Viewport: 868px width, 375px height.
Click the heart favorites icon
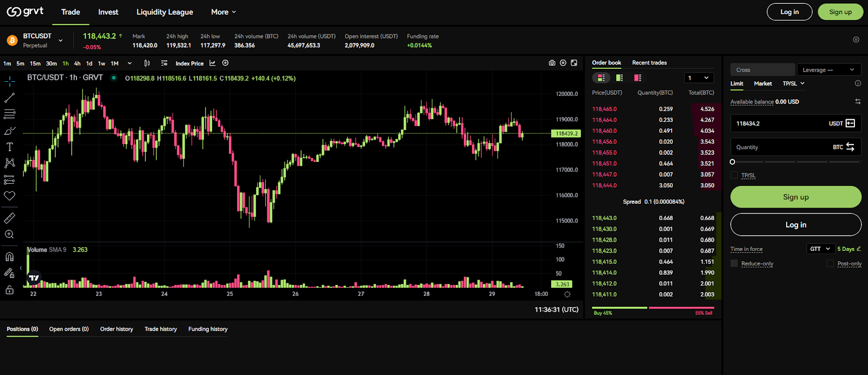coord(9,196)
